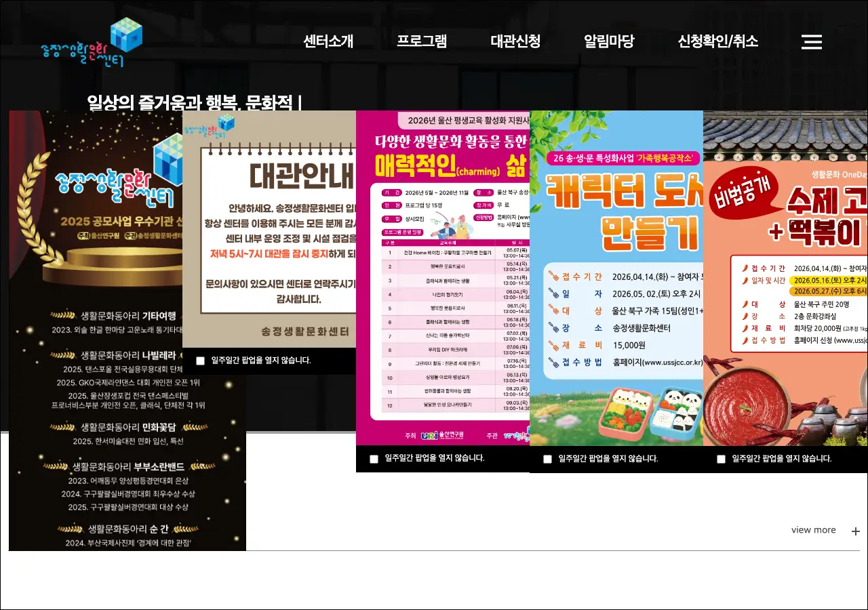
Task: Select 신청확인/취소 in the navigation
Action: click(717, 41)
